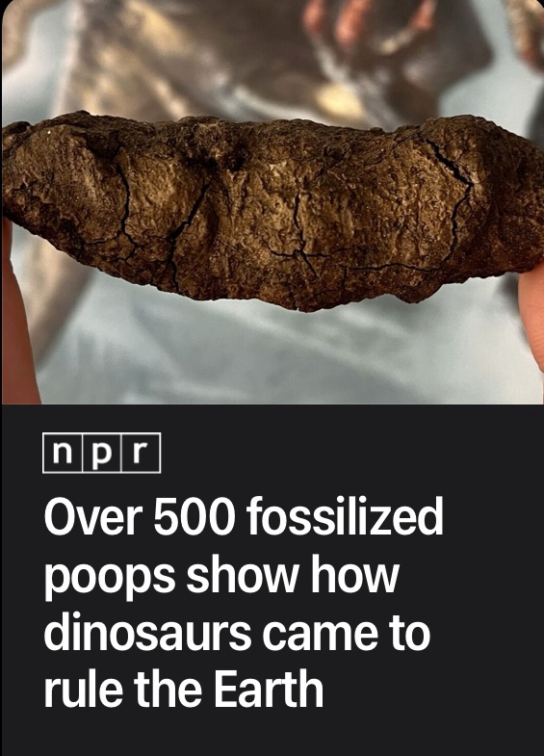Select the word 'dinosaurs' in the headline
544x756 pixels.
point(148,632)
